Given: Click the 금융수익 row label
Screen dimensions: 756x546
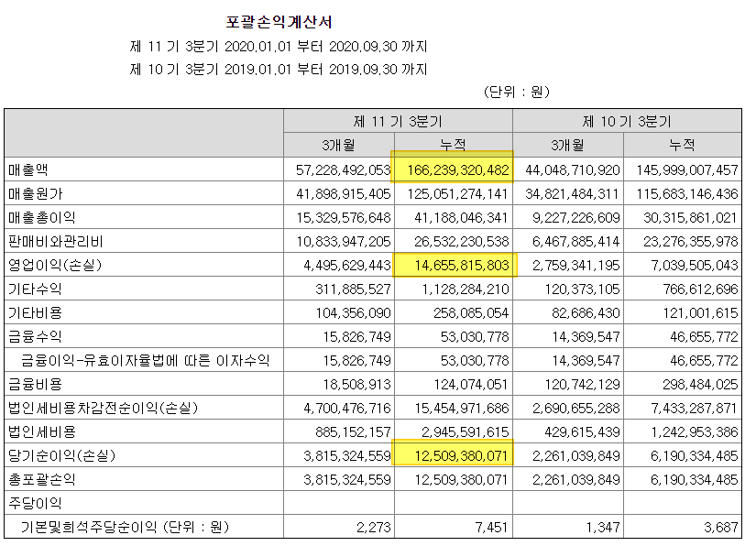Looking at the screenshot, I should pos(35,336).
